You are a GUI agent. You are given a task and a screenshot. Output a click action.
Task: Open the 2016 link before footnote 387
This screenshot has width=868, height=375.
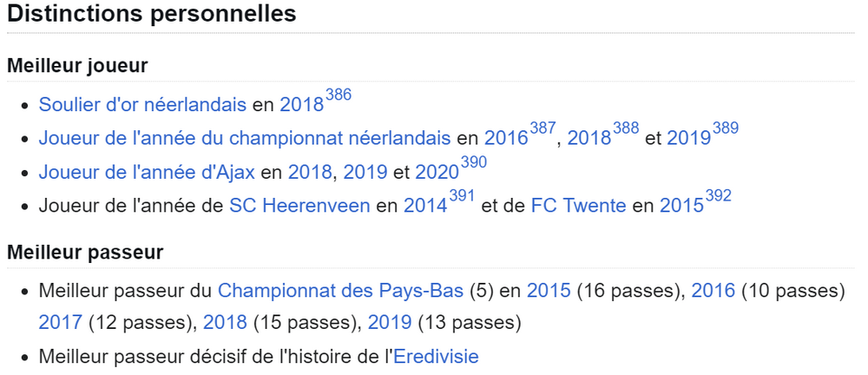pyautogui.click(x=506, y=139)
